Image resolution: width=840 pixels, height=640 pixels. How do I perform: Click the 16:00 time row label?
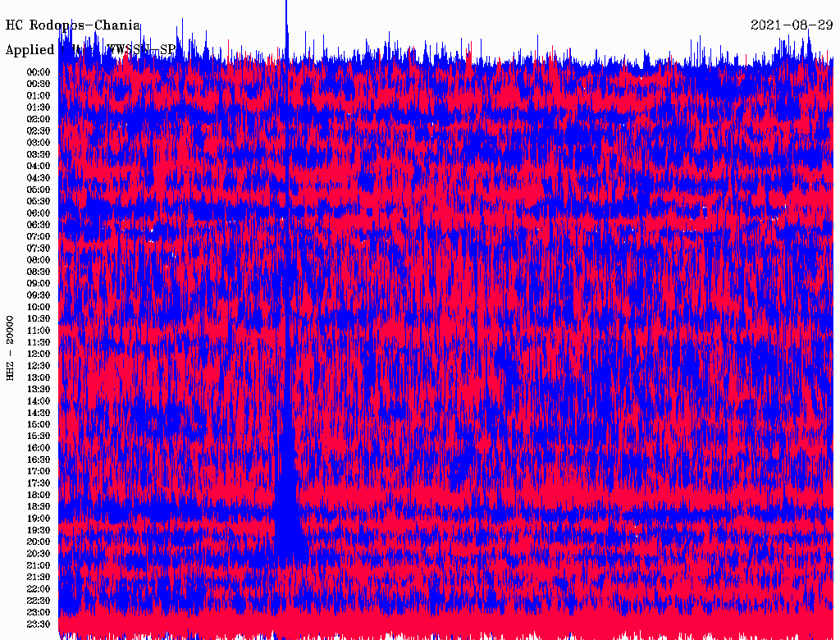click(39, 448)
